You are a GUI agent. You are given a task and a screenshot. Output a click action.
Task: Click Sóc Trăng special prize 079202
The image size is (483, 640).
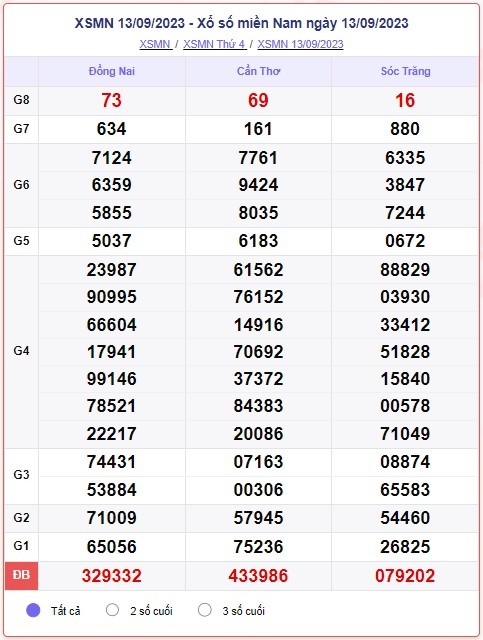405,576
